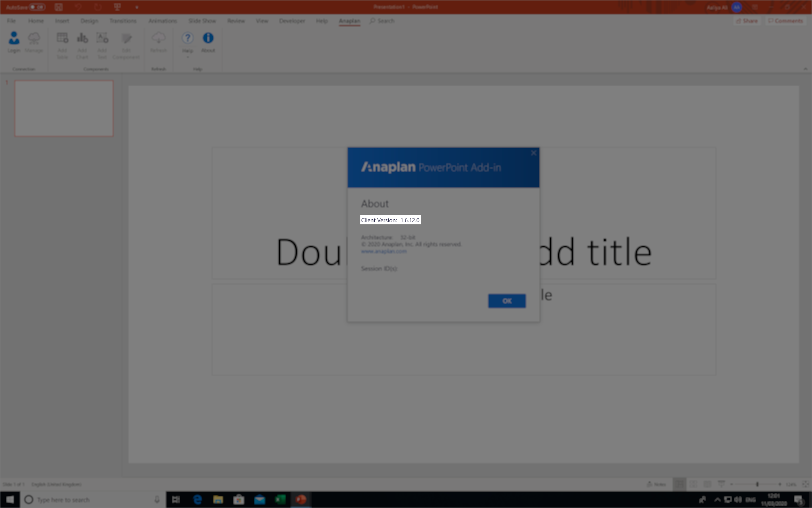812x508 pixels.
Task: Expand the Help dropdown arrow
Action: [187, 57]
